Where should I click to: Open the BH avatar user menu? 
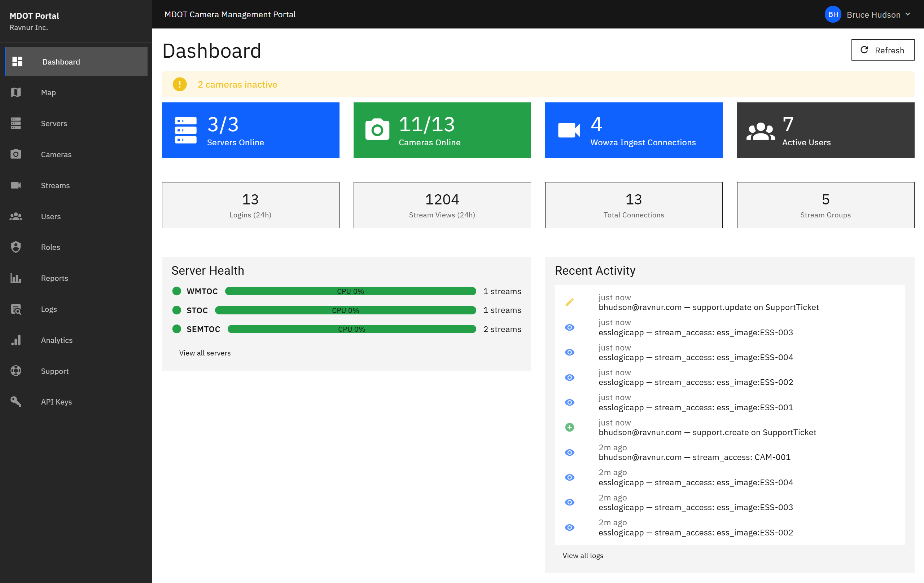tap(833, 14)
